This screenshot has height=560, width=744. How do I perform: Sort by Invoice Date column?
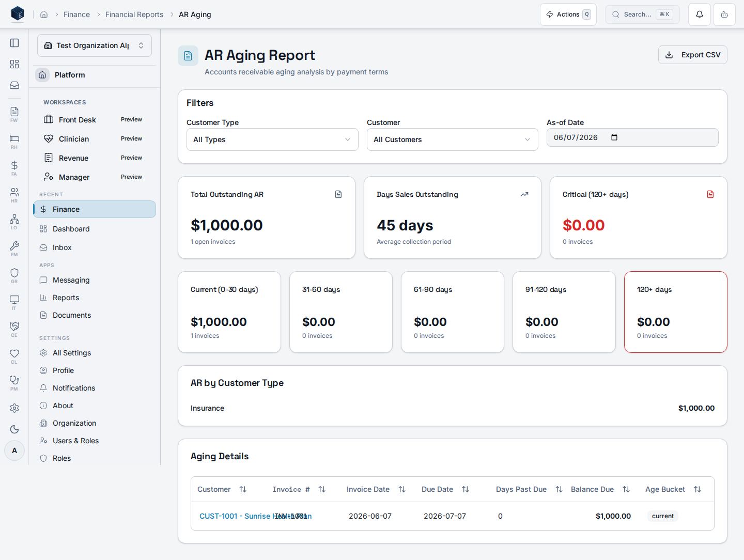pyautogui.click(x=376, y=489)
